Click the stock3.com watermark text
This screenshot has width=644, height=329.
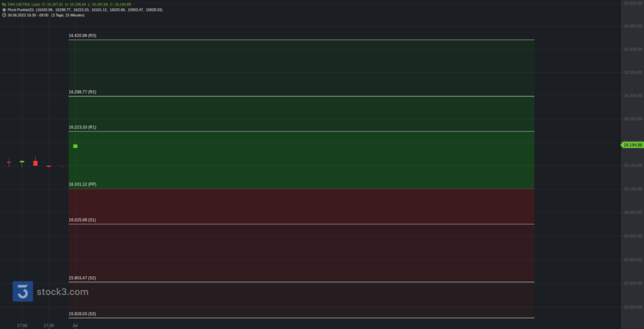coord(62,292)
